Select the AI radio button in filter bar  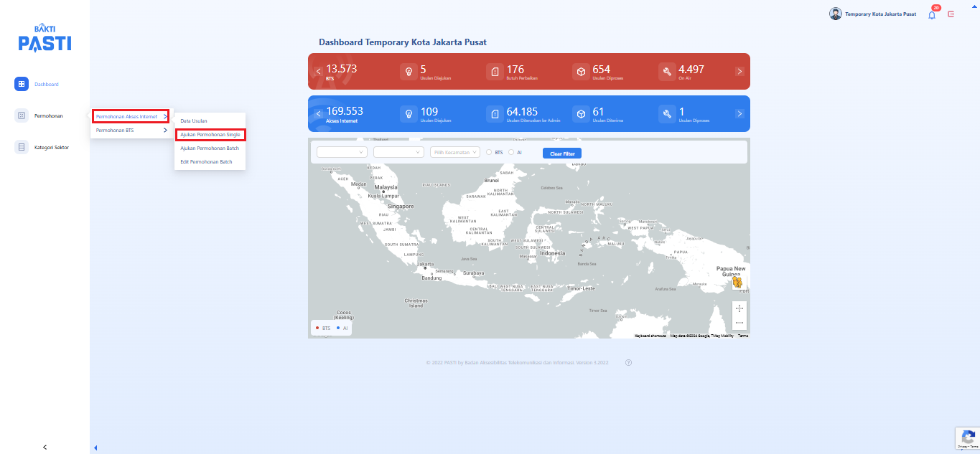click(511, 152)
